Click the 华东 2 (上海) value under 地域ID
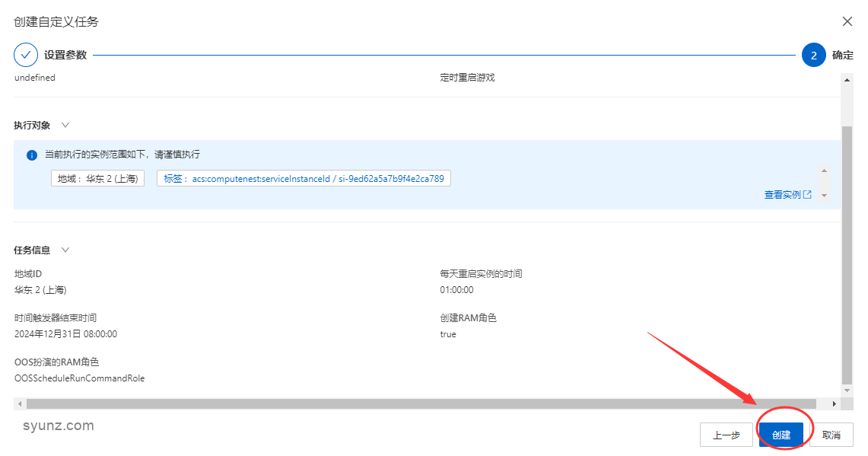This screenshot has width=868, height=456. 40,290
